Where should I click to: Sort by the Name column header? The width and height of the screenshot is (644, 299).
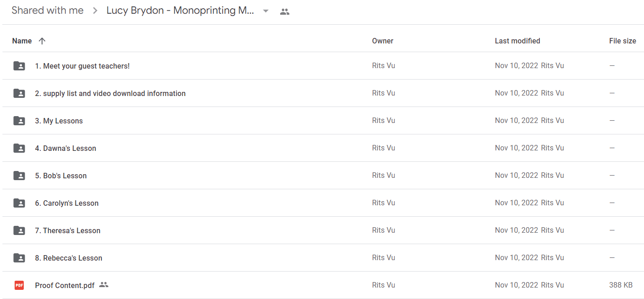click(x=22, y=41)
